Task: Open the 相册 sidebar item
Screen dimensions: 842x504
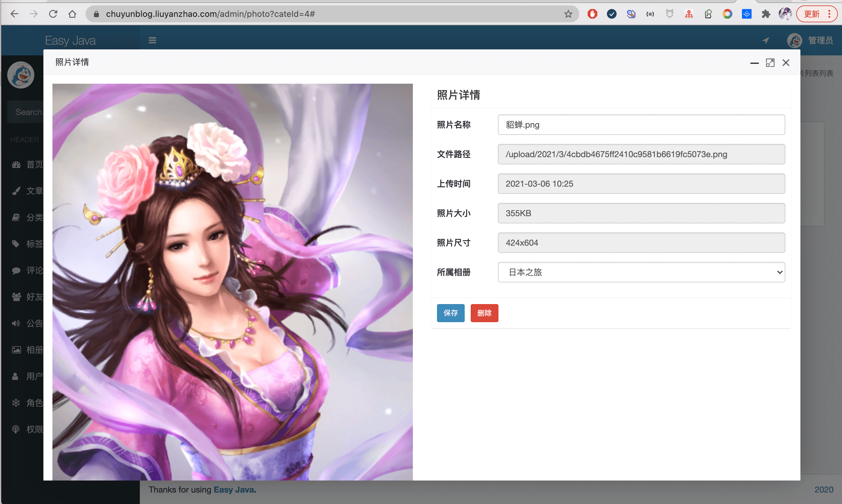Action: click(27, 350)
